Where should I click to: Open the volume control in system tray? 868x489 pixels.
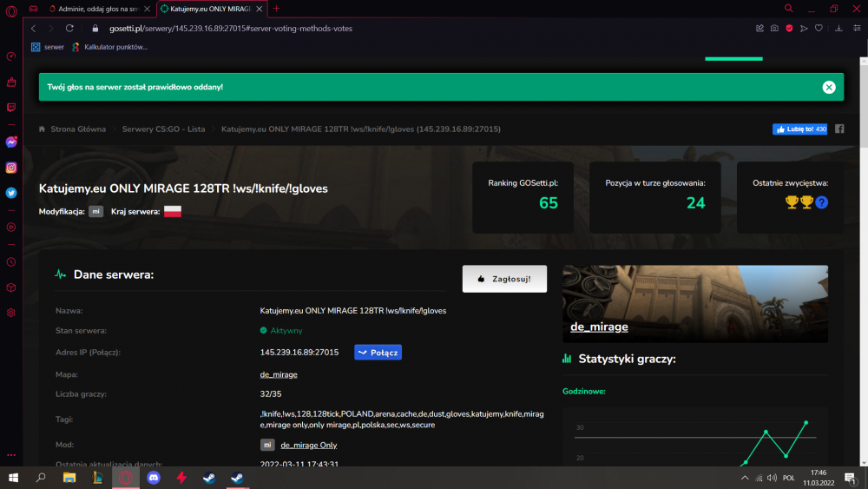point(773,478)
